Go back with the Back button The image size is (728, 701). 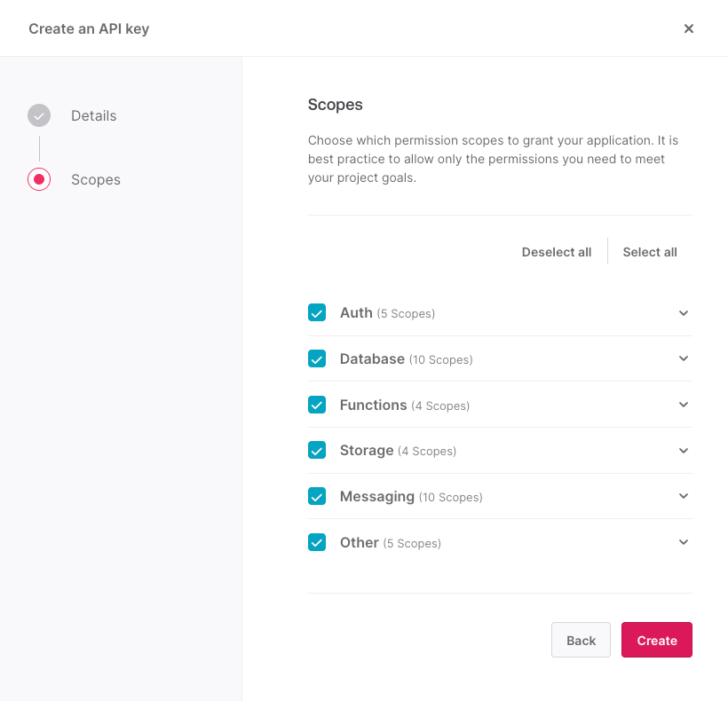pos(581,640)
